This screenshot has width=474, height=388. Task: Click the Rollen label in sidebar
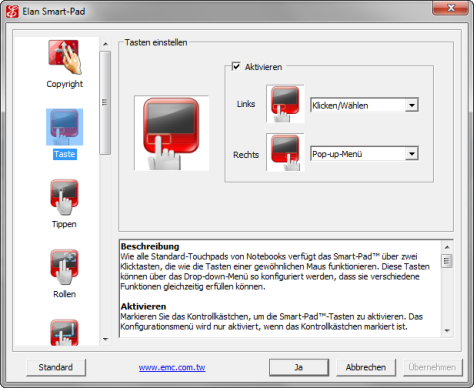[x=65, y=294]
